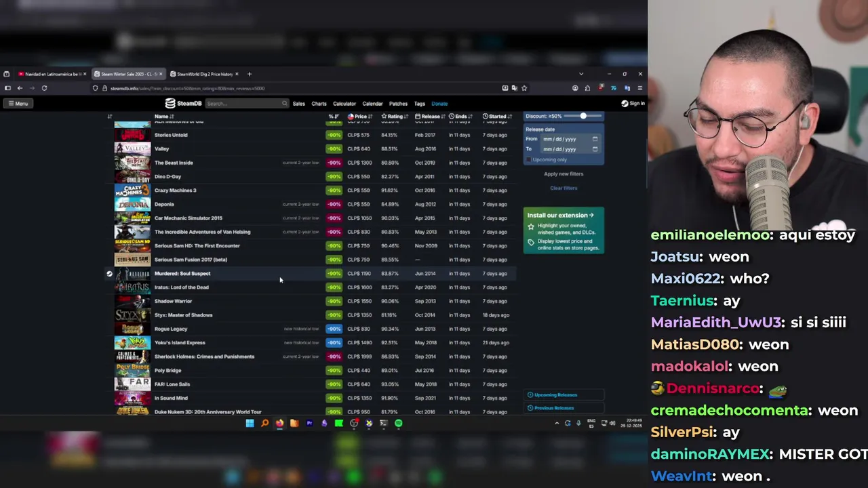
Task: Open Murdered: Soul Suspect game page
Action: click(182, 274)
